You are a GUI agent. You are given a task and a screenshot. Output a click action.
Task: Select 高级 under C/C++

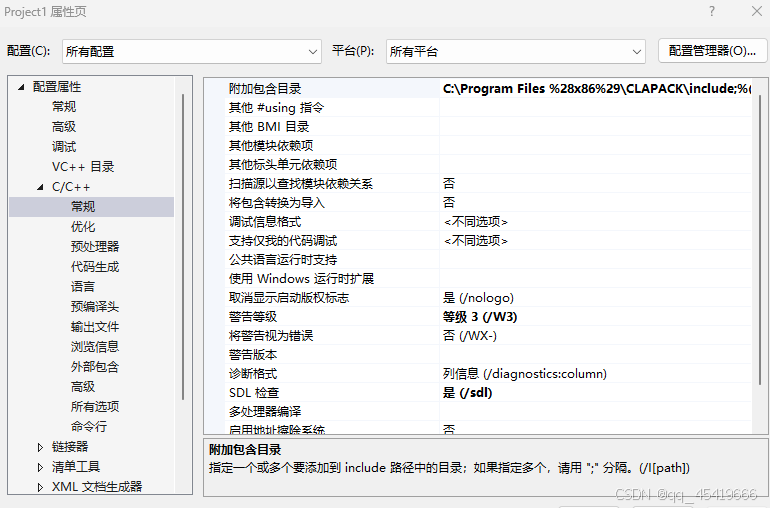tap(83, 387)
